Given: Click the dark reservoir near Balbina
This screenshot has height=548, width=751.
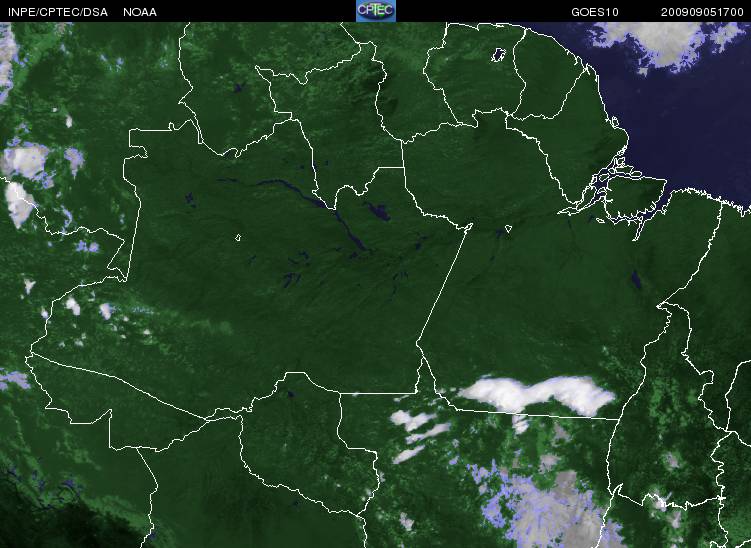Looking at the screenshot, I should coord(378,211).
